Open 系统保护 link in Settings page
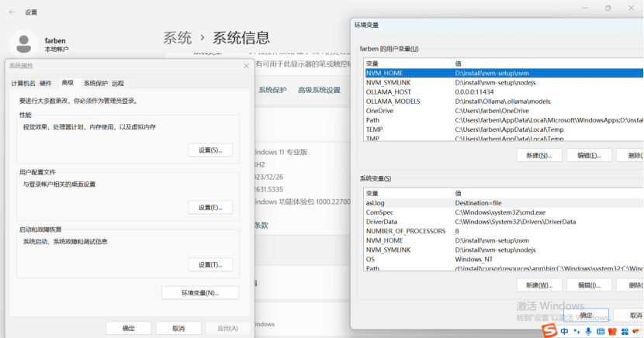Viewport: 644px width, 338px height. [x=272, y=90]
